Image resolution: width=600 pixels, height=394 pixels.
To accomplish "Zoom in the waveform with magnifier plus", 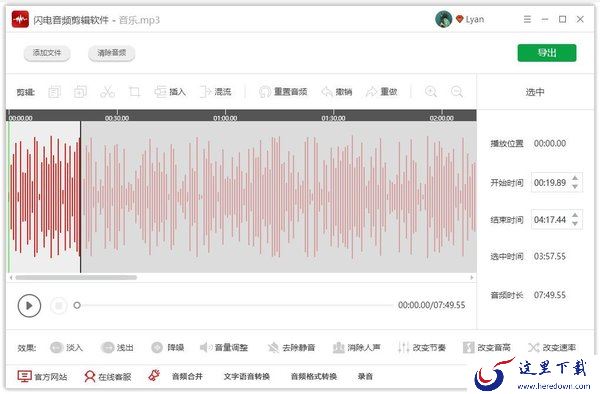I will 431,92.
